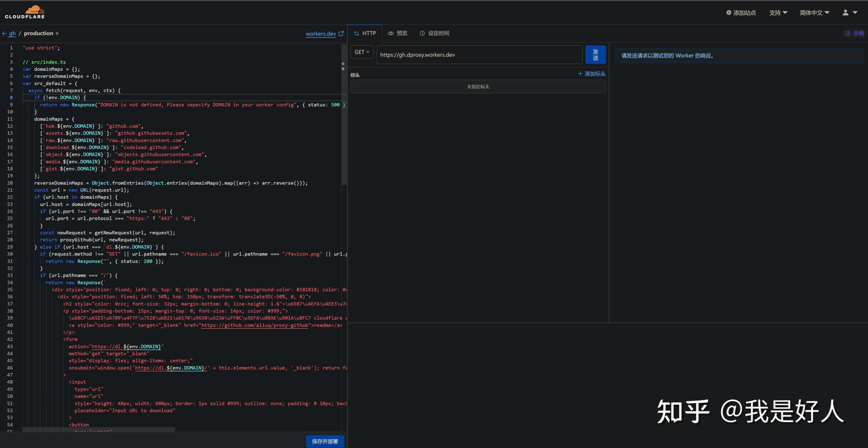Click the 保存并部署 save and deploy button
The width and height of the screenshot is (868, 448).
click(x=325, y=441)
